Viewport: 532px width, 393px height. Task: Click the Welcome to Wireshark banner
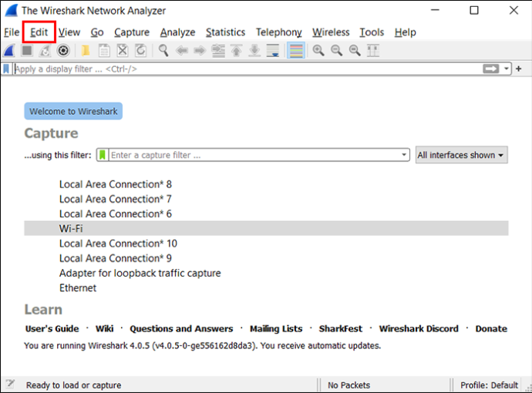pos(73,111)
